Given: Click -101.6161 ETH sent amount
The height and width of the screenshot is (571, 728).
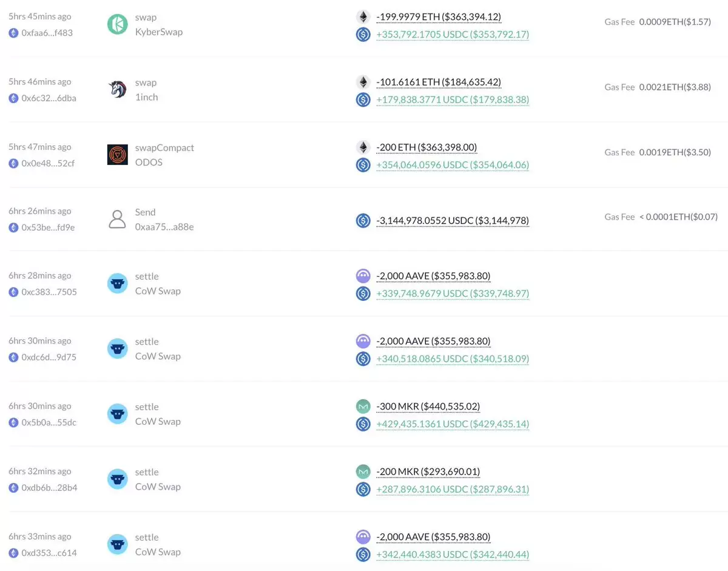Looking at the screenshot, I should tap(439, 82).
